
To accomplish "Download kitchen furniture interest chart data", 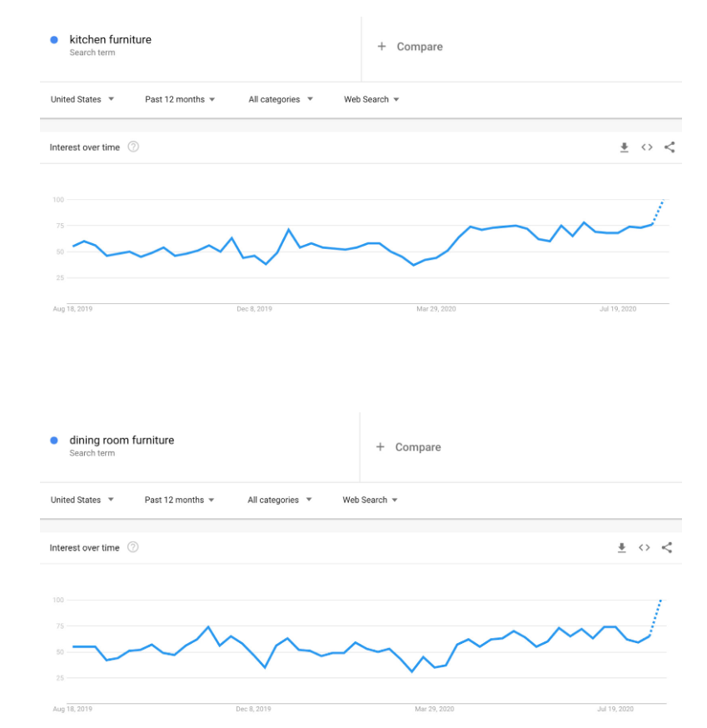I will pyautogui.click(x=625, y=147).
